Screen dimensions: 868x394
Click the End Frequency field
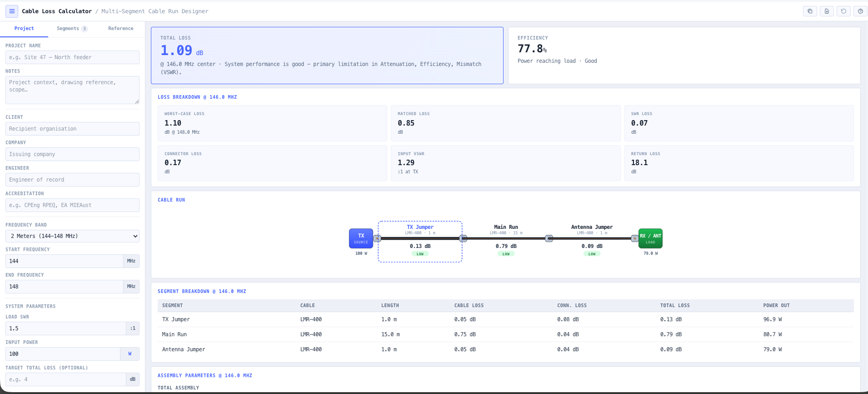[65, 287]
